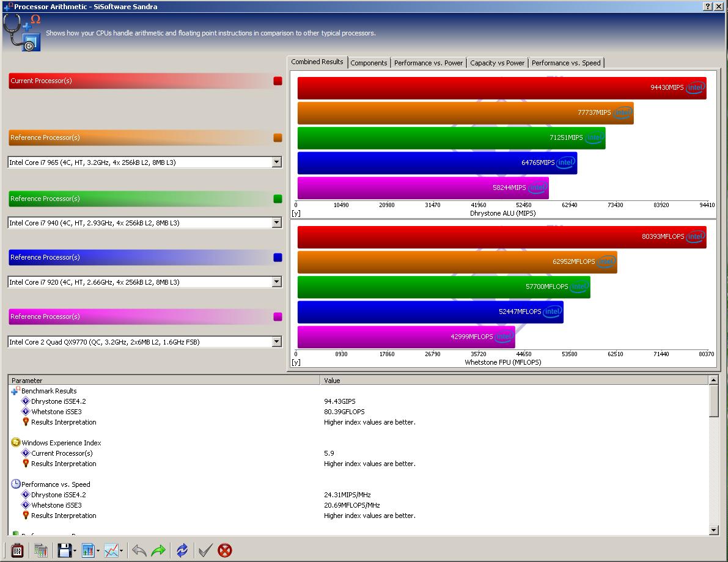Click the results list scroll down arrow

tap(713, 530)
